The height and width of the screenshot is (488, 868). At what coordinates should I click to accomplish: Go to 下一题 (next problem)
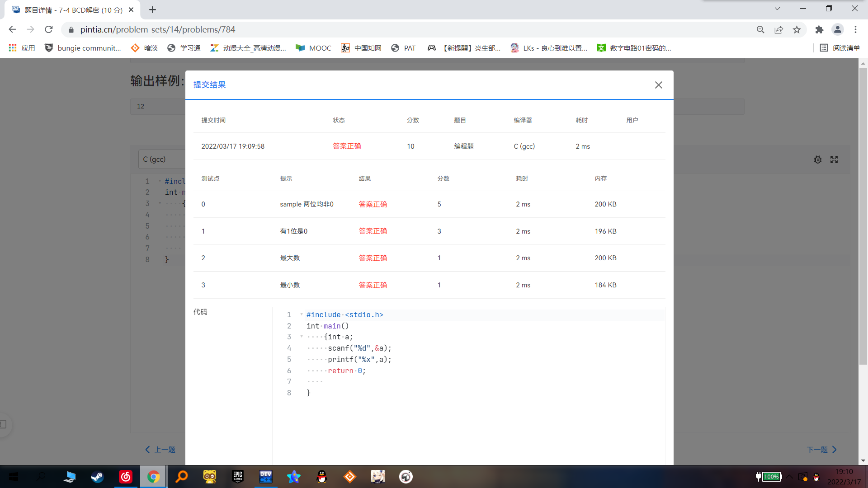coord(821,450)
